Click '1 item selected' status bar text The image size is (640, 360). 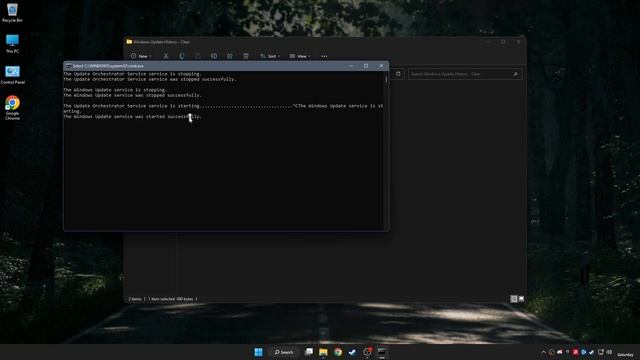(162, 299)
